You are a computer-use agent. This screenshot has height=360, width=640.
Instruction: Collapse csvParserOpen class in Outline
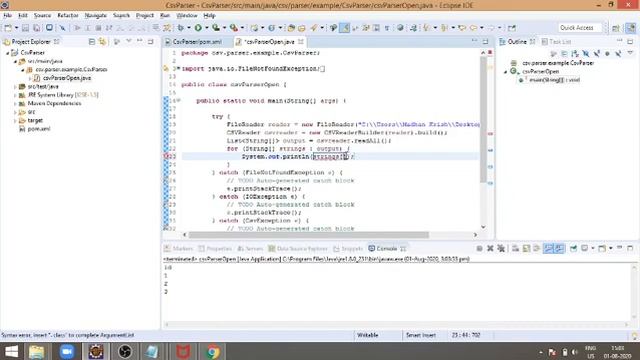tap(505, 72)
